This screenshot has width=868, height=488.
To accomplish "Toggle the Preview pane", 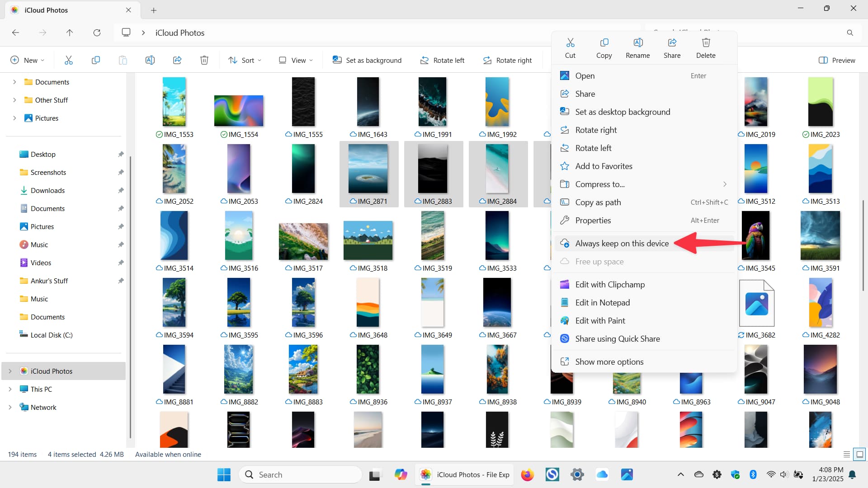I will click(x=837, y=60).
